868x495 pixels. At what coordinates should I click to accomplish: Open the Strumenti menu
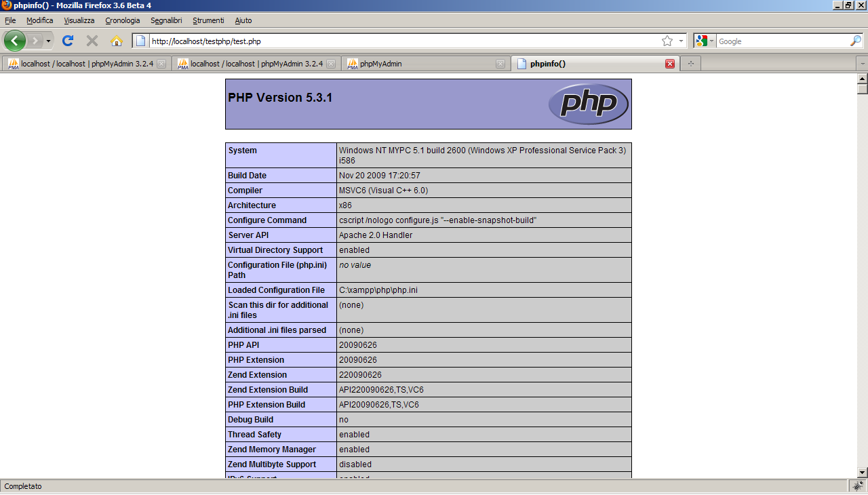[208, 20]
